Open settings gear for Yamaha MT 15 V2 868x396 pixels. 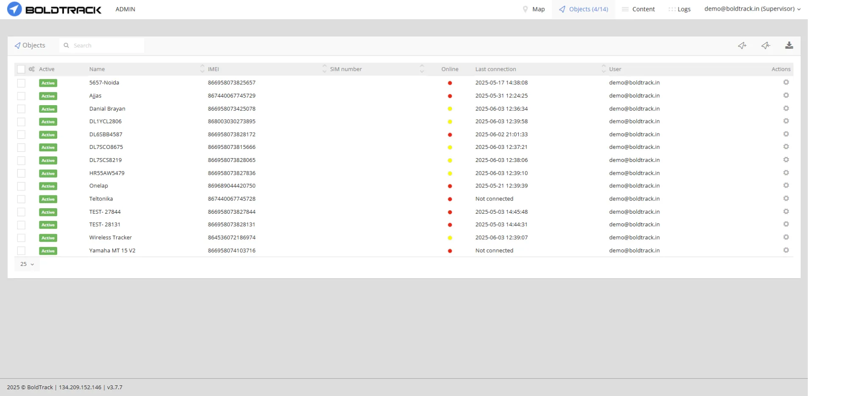[786, 250]
